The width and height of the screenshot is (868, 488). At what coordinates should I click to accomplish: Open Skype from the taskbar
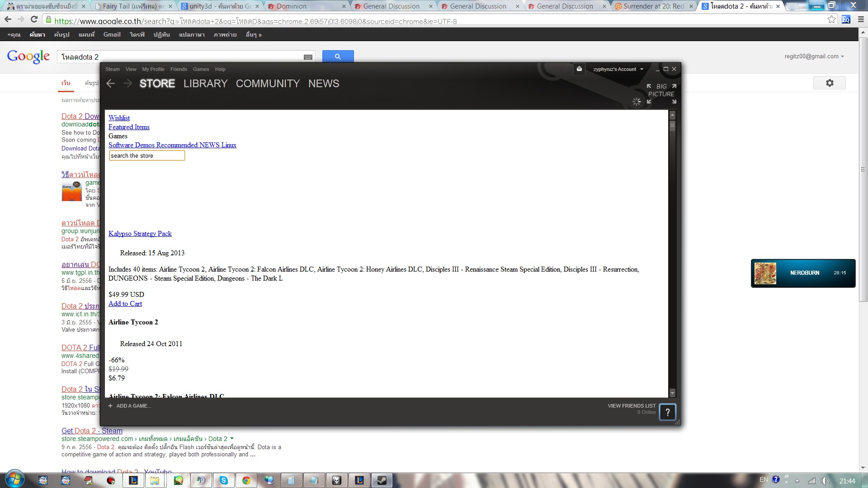point(223,480)
